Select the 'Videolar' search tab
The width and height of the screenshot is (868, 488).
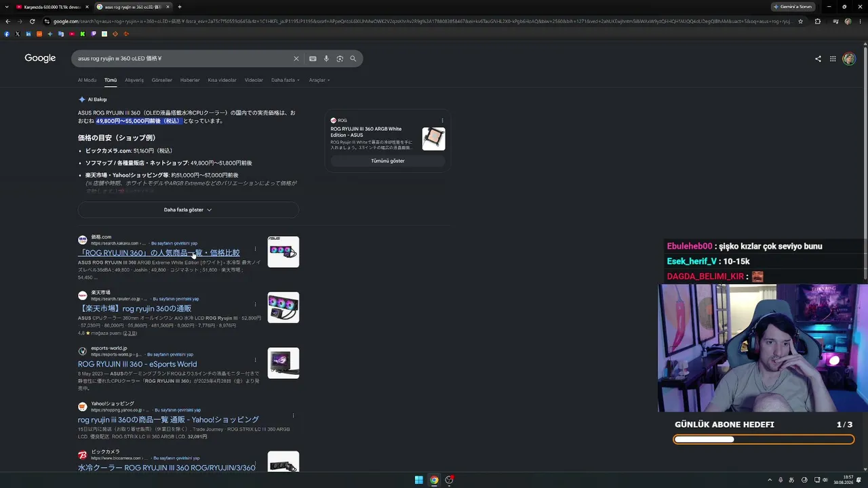click(254, 80)
